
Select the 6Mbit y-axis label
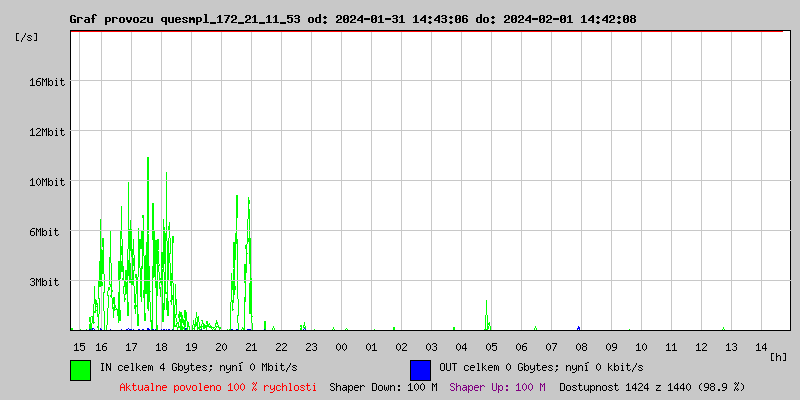pos(49,232)
